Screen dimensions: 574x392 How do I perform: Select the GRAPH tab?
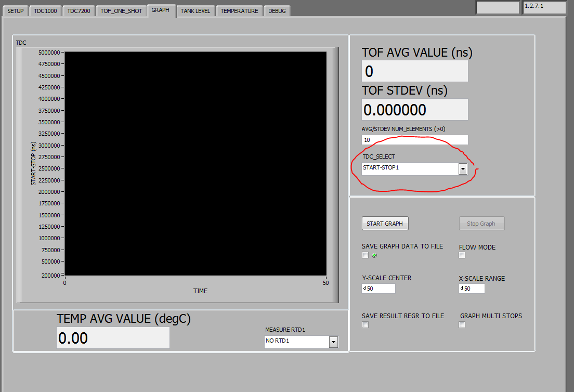point(160,10)
